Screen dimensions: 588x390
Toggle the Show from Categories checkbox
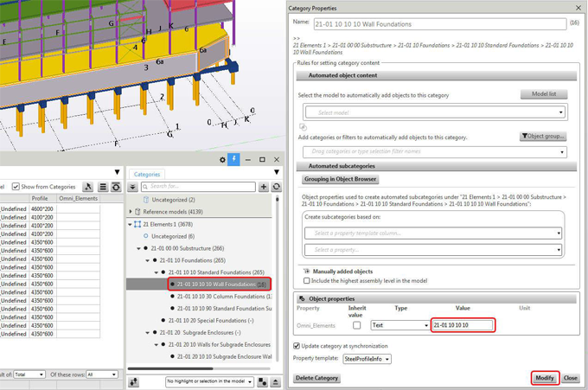tap(16, 187)
